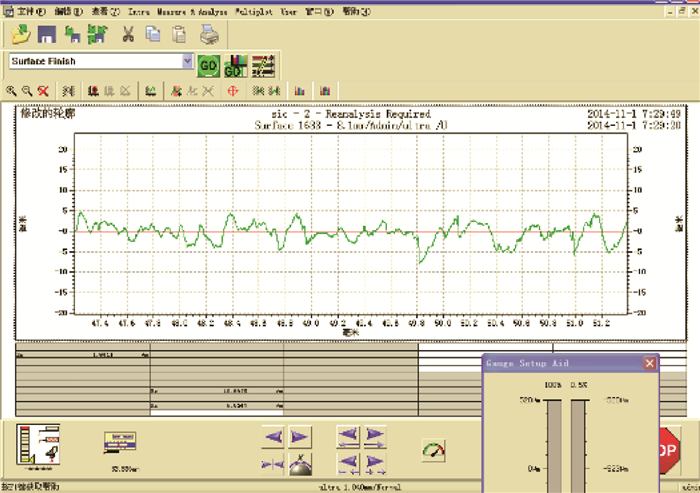Viewport: 700px width, 493px height.
Task: Open the User menu
Action: pyautogui.click(x=289, y=12)
